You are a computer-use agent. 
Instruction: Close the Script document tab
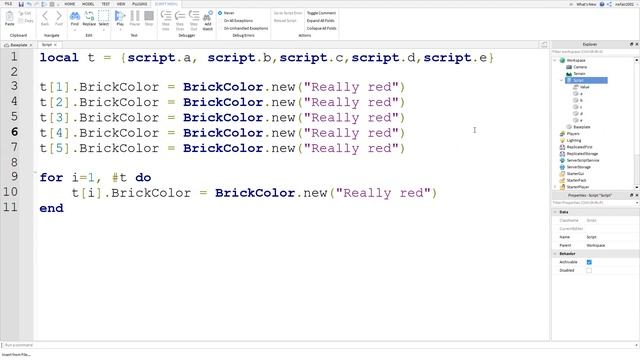[56, 44]
